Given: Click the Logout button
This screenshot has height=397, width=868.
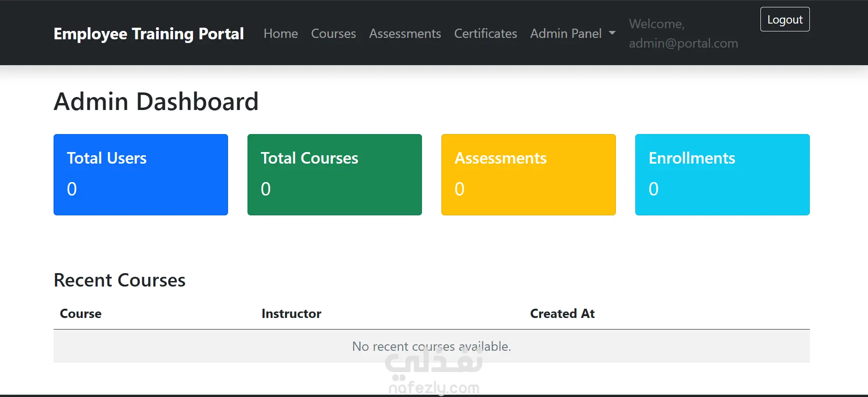Looking at the screenshot, I should (785, 19).
